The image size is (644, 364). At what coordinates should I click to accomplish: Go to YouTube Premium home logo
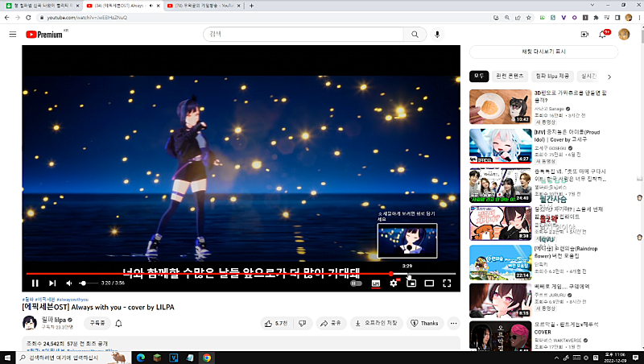pos(44,35)
